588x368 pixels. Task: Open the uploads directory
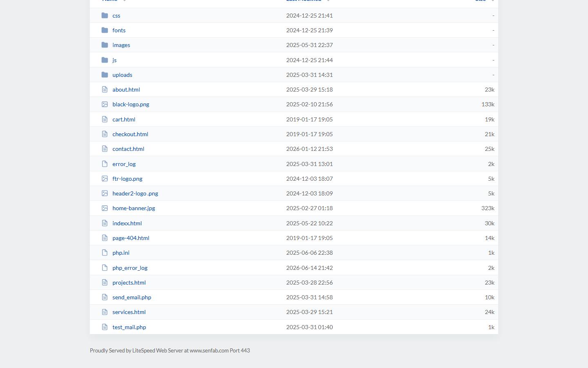coord(122,75)
